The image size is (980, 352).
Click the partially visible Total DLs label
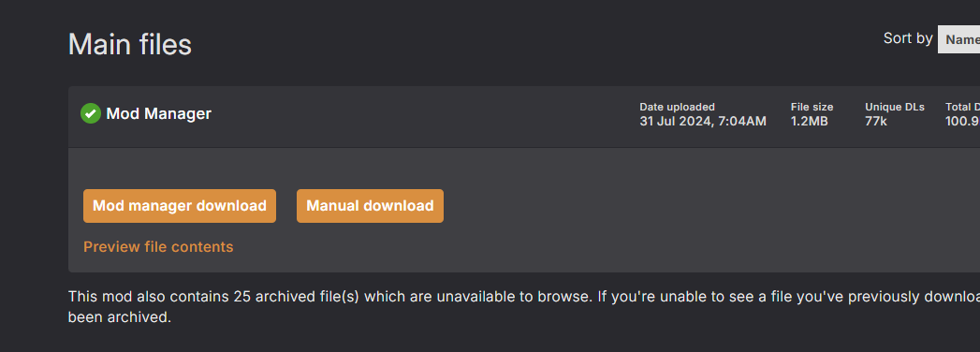[962, 107]
